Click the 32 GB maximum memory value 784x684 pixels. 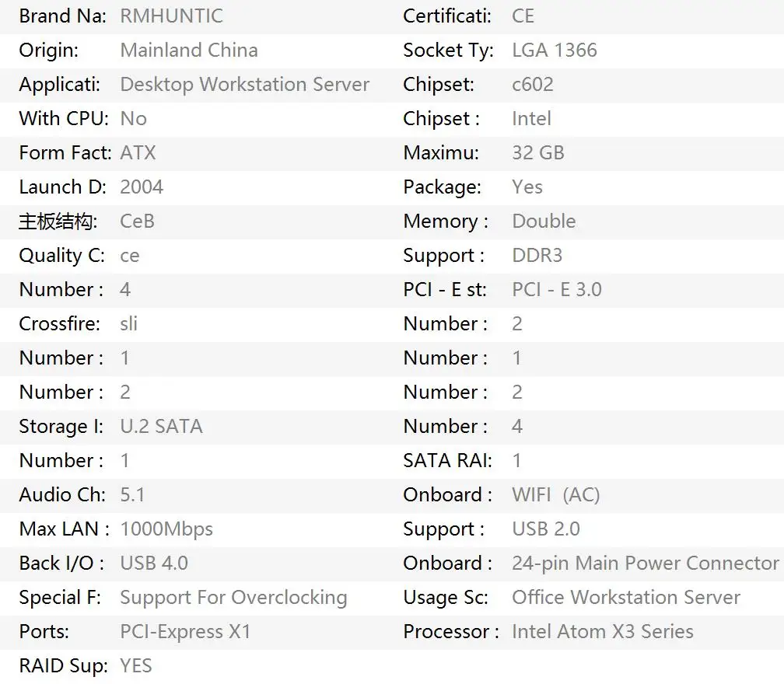[538, 153]
